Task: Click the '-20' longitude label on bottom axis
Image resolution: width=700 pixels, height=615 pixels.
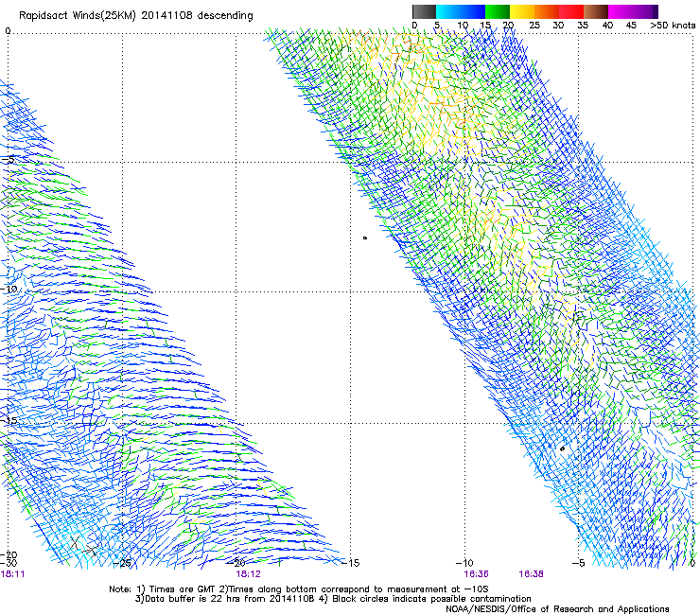Action: coord(236,563)
